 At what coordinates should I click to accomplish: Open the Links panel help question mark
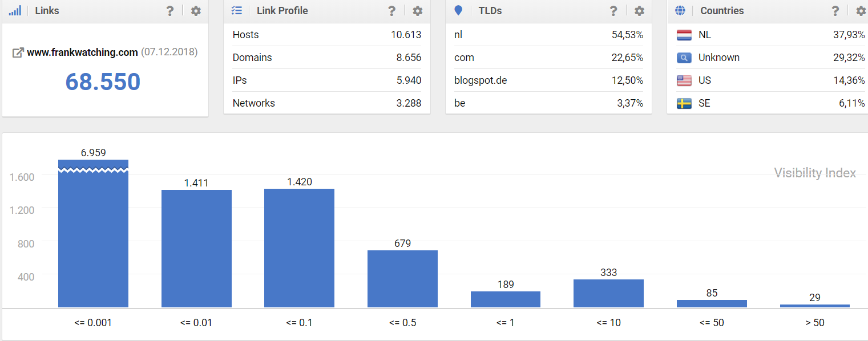pyautogui.click(x=170, y=11)
